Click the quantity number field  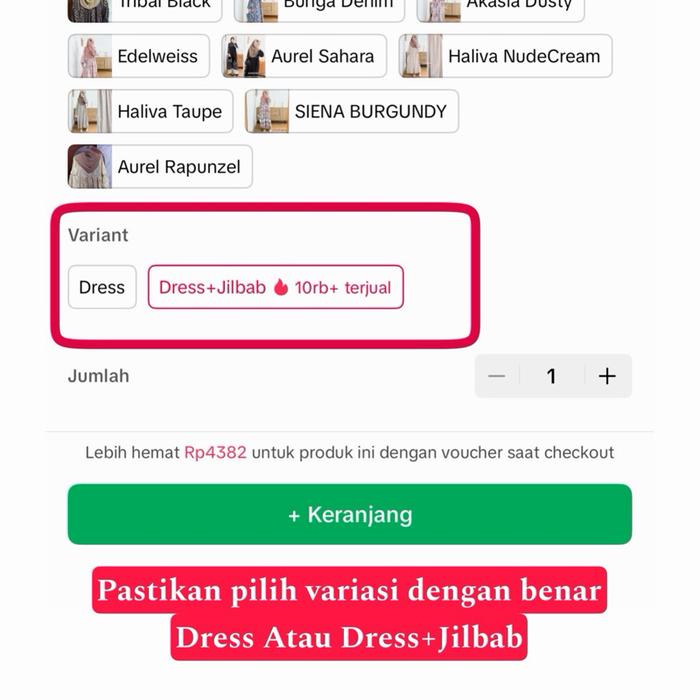point(552,376)
